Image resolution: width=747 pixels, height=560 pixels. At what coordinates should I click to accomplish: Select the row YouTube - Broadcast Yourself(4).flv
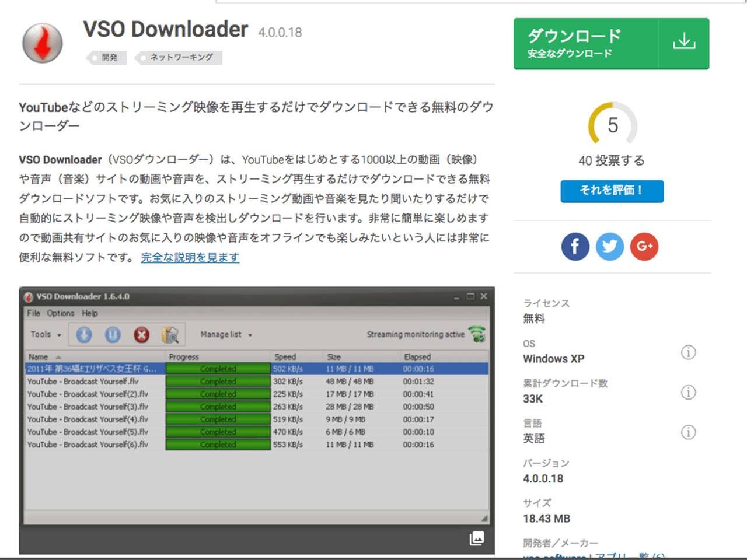tap(257, 419)
